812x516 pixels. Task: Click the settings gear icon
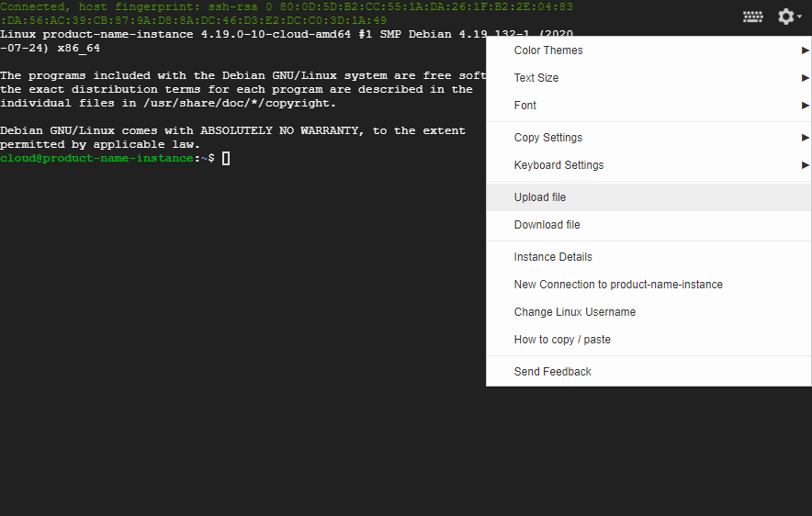click(786, 17)
